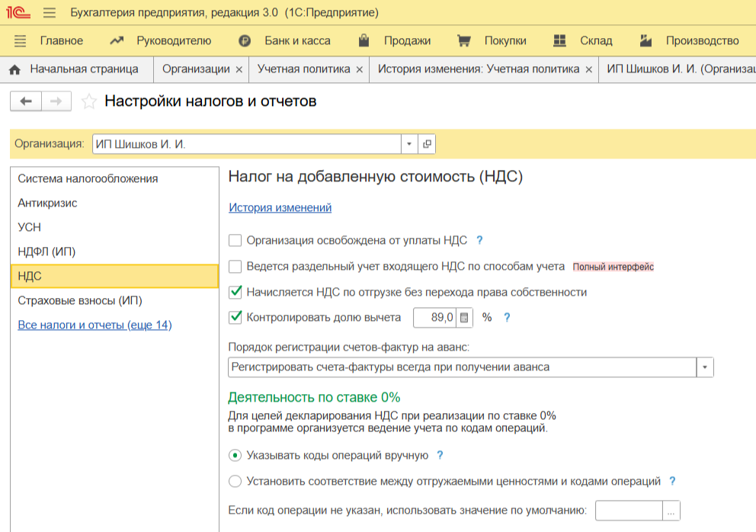Screen dimensions: 756x532
Task: Open the sections list icon left of Главное
Action: tap(21, 40)
